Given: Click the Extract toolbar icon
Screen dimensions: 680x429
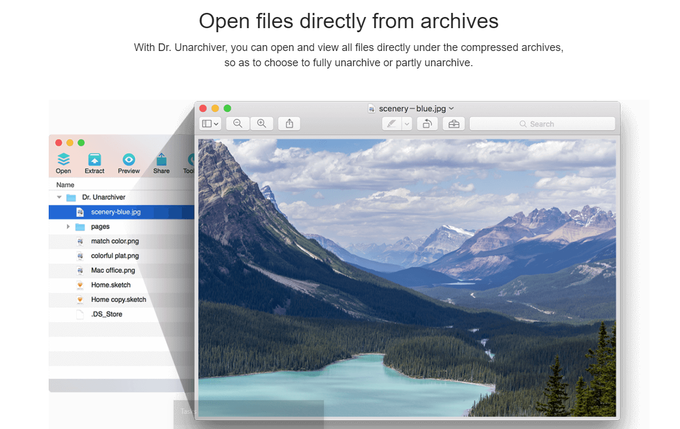Looking at the screenshot, I should (95, 160).
